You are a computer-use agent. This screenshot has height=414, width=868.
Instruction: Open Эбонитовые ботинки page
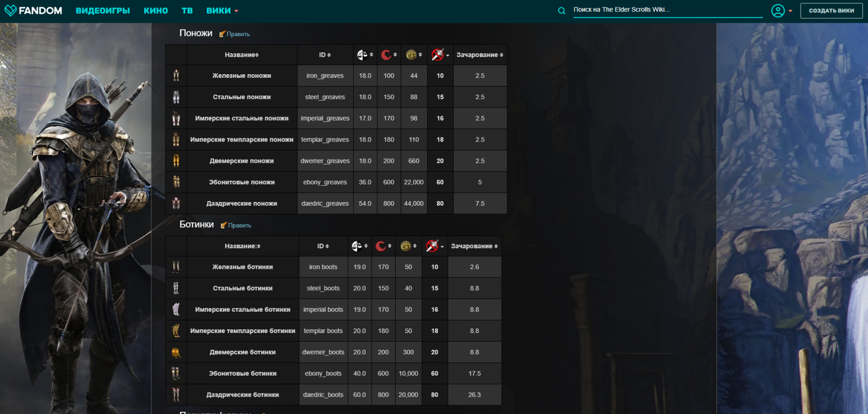tap(243, 374)
